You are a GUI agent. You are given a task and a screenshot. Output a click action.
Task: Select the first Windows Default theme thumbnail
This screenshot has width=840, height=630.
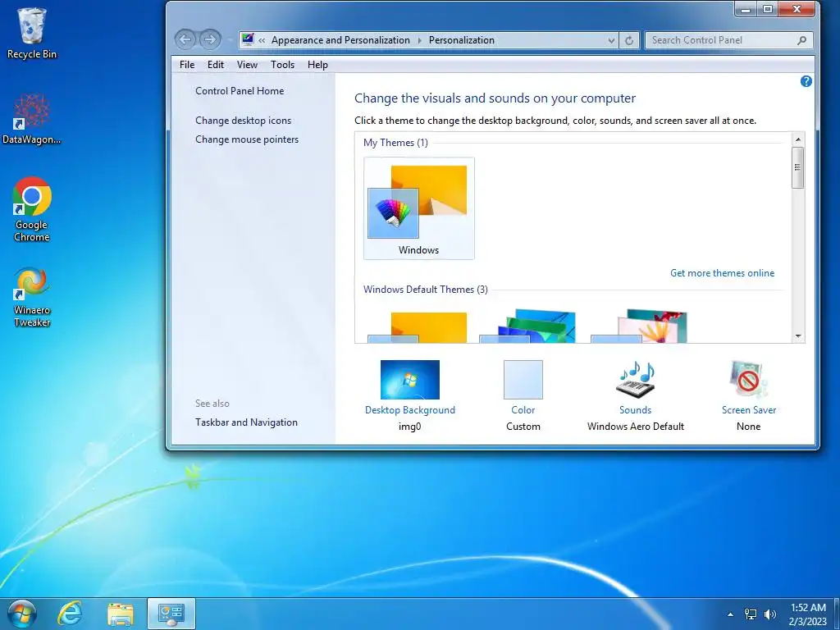point(418,327)
